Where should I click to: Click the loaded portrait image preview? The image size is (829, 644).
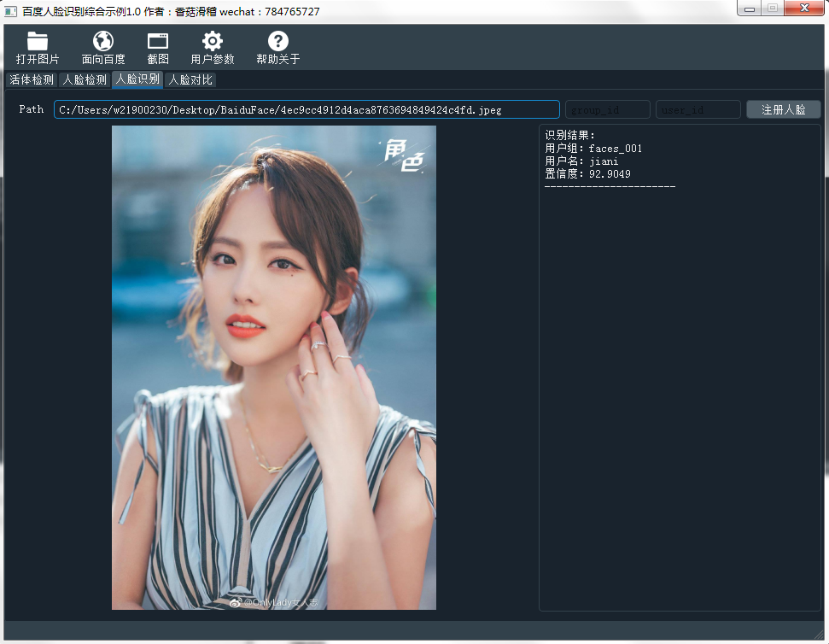click(274, 367)
